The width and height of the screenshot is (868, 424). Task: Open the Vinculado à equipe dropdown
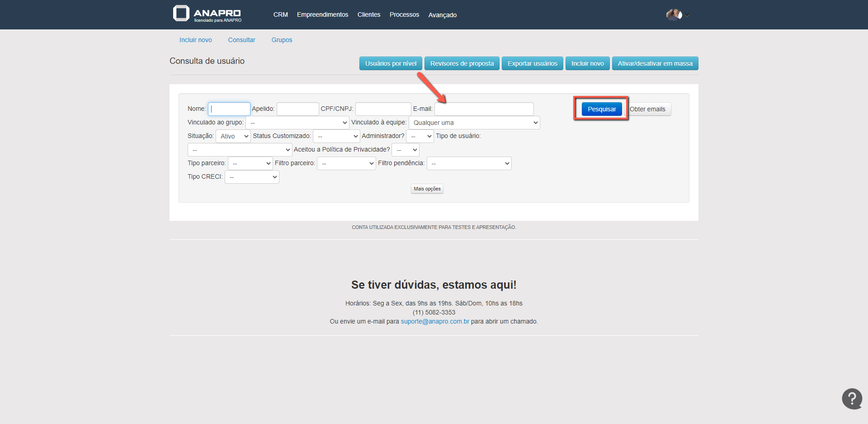[474, 123]
